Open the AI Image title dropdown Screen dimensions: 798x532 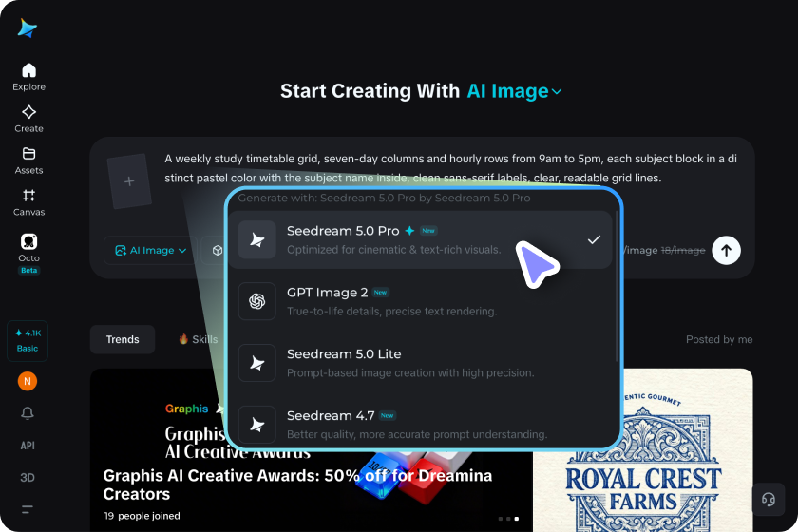(x=515, y=91)
